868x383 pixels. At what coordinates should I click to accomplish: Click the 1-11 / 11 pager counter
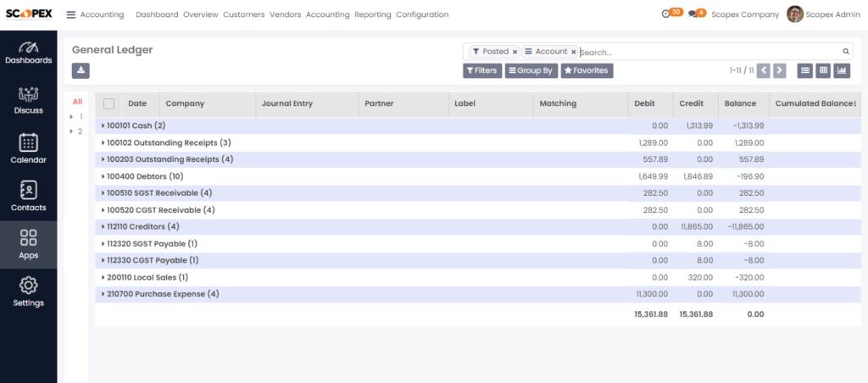point(741,70)
